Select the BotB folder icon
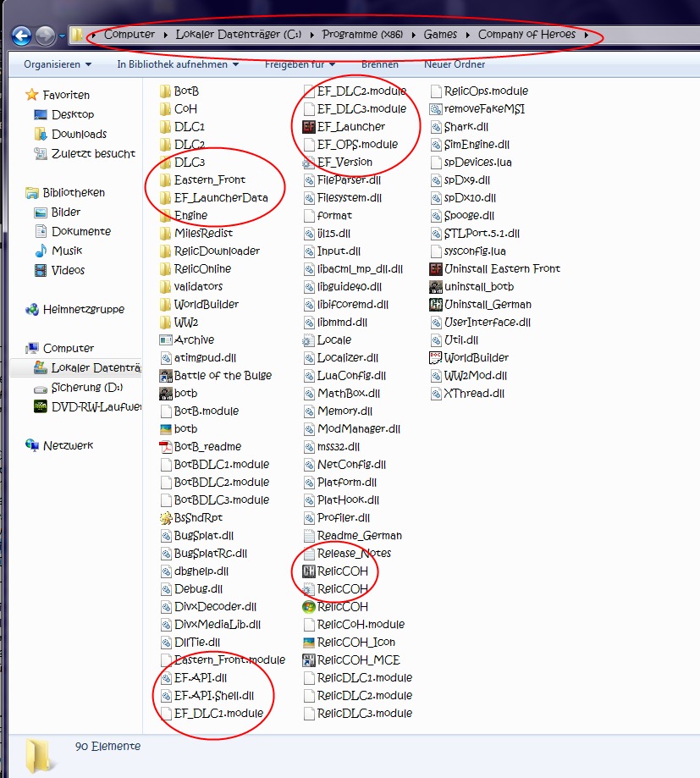The height and width of the screenshot is (778, 700). click(x=165, y=91)
